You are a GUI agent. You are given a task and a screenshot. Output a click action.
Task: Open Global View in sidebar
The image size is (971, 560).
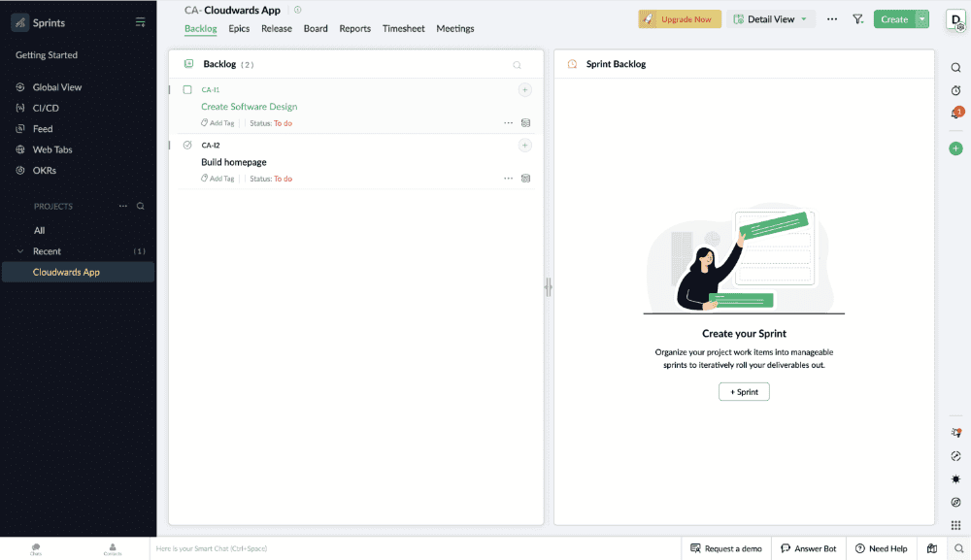point(57,87)
